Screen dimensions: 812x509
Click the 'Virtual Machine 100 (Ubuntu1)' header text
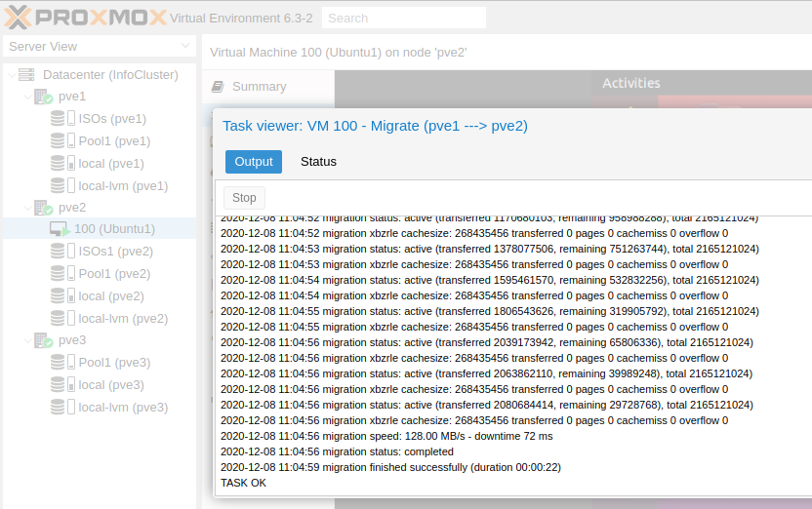point(338,53)
